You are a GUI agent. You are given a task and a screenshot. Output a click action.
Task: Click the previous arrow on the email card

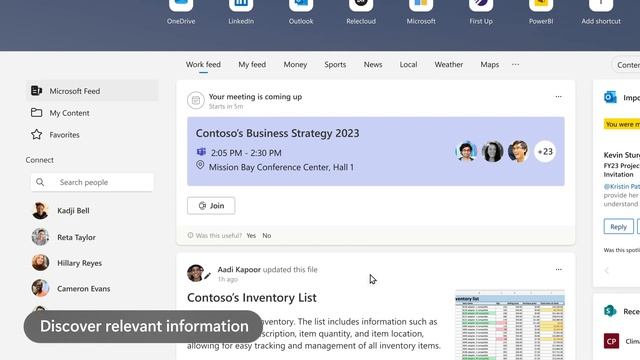click(607, 270)
